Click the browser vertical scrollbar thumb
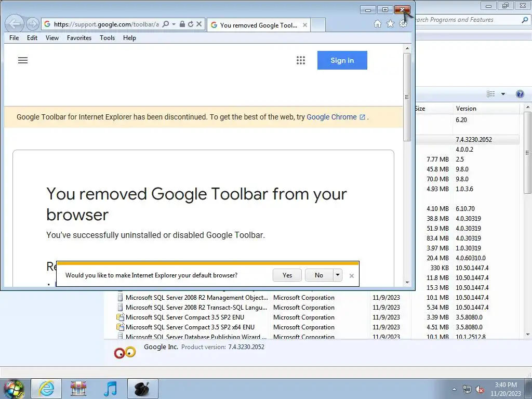The image size is (532, 399). coord(407,97)
